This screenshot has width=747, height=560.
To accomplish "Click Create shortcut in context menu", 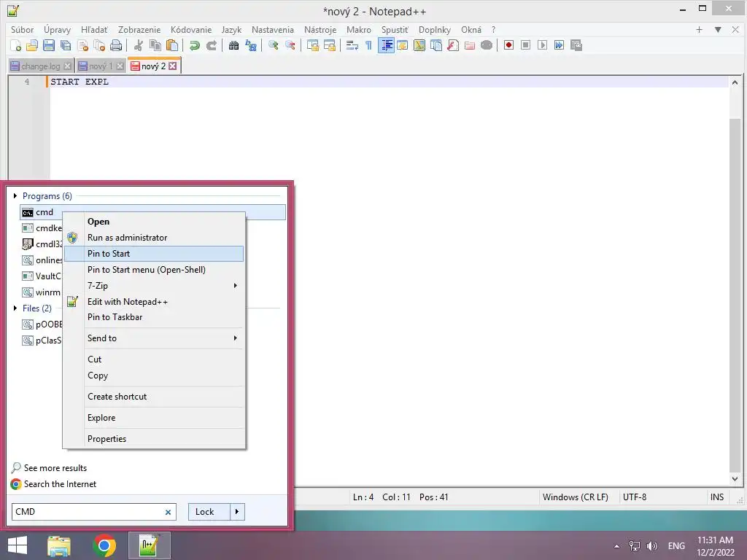I will (x=154, y=397).
